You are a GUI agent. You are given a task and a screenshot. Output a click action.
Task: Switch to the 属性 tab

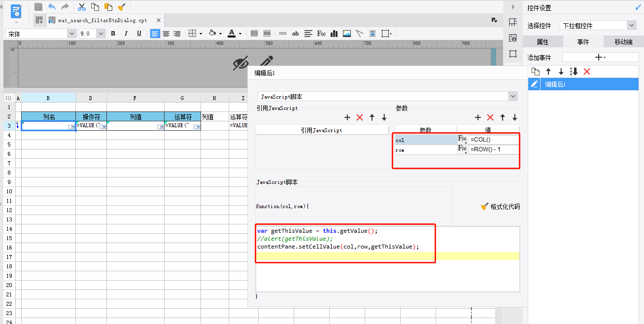point(542,42)
